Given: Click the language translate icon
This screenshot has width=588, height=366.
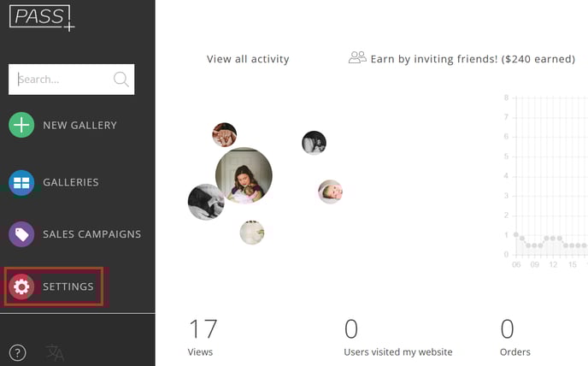Looking at the screenshot, I should [x=55, y=353].
